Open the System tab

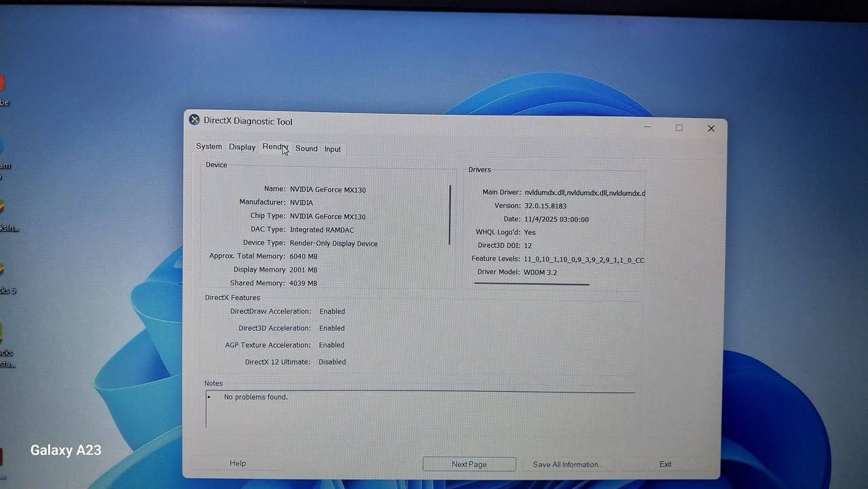coord(209,147)
